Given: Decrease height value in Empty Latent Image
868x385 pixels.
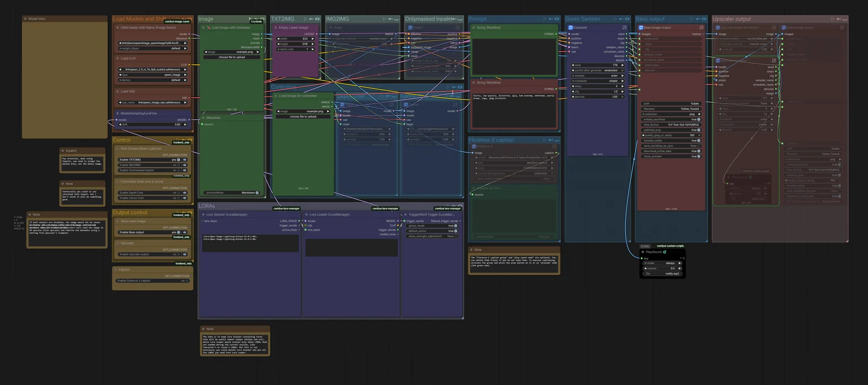Looking at the screenshot, I should pos(279,44).
